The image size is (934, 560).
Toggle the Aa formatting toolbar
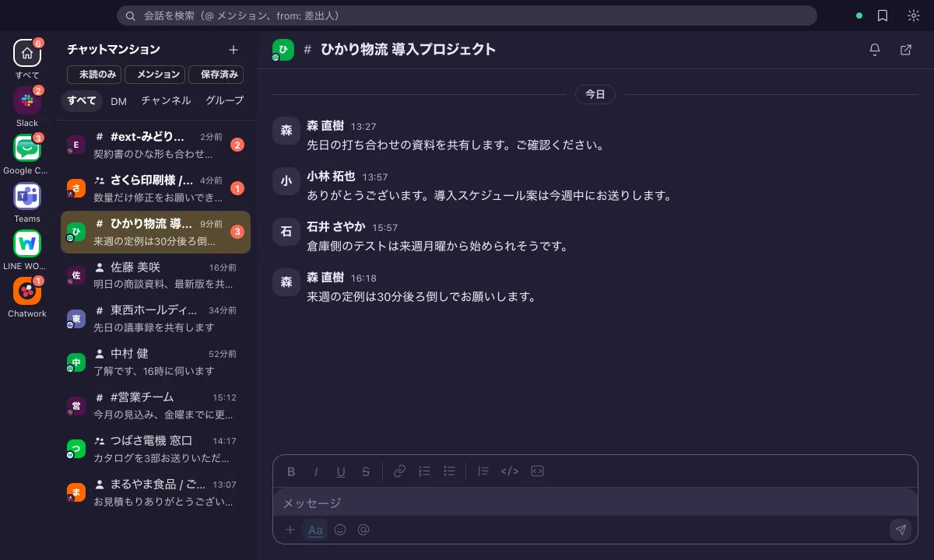click(315, 530)
